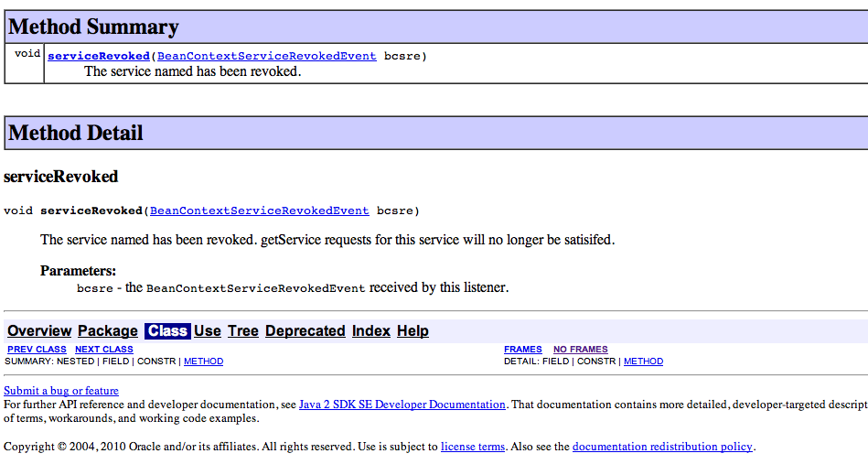
Task: Go to Overview in navigation bar
Action: [x=39, y=331]
